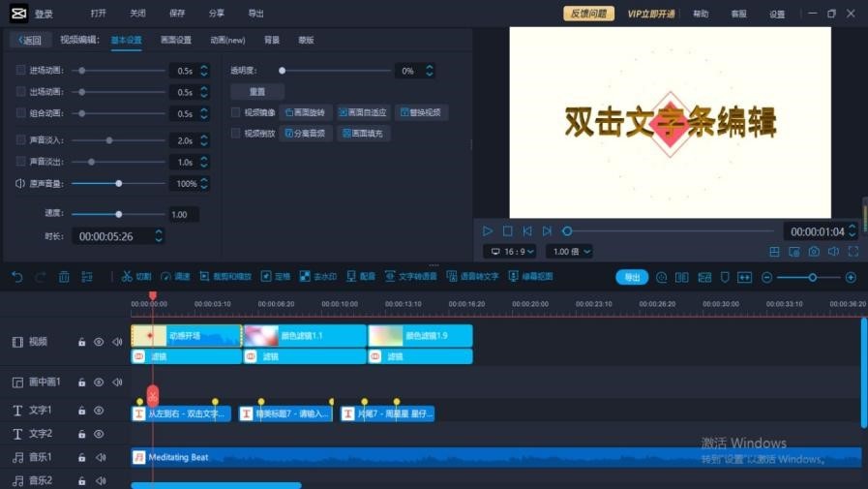This screenshot has width=868, height=489.
Task: Toggle visibility eye on the 视频 track
Action: coord(99,342)
